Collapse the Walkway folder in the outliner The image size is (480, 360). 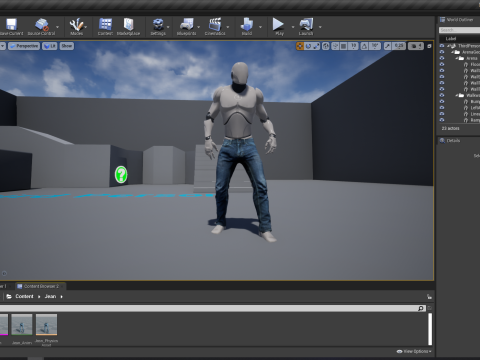(x=457, y=95)
